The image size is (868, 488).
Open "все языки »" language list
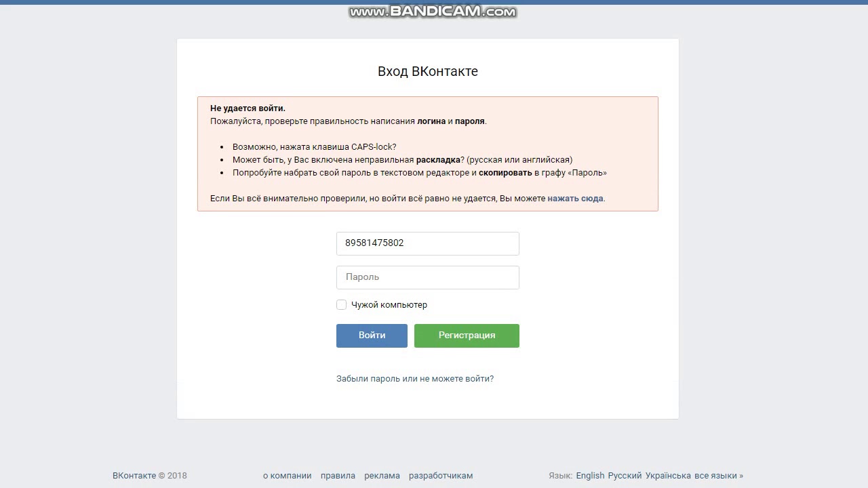(719, 476)
